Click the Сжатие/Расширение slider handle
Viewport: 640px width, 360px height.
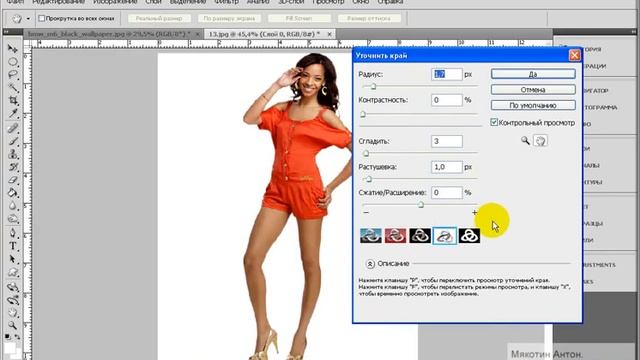click(x=421, y=205)
